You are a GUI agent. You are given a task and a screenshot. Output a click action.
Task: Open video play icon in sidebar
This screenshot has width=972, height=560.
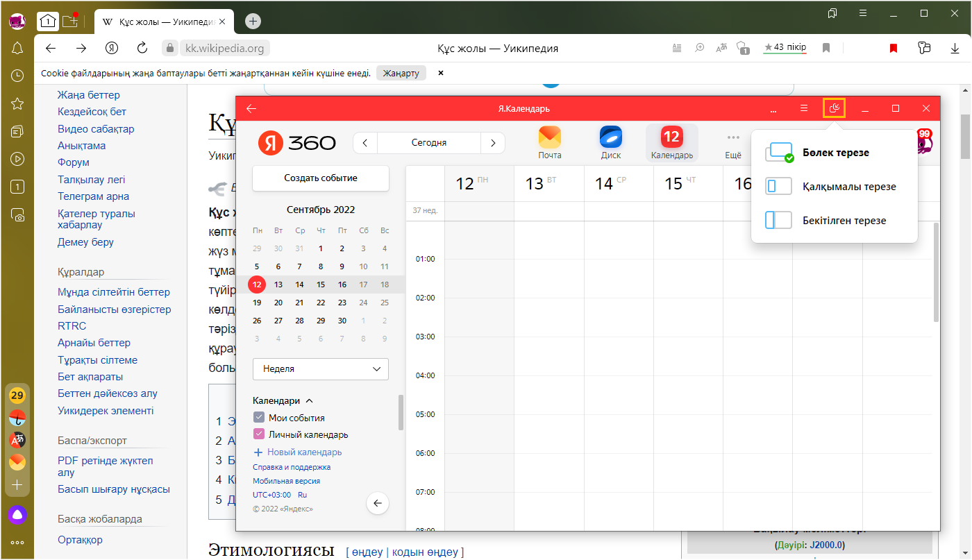pyautogui.click(x=17, y=159)
